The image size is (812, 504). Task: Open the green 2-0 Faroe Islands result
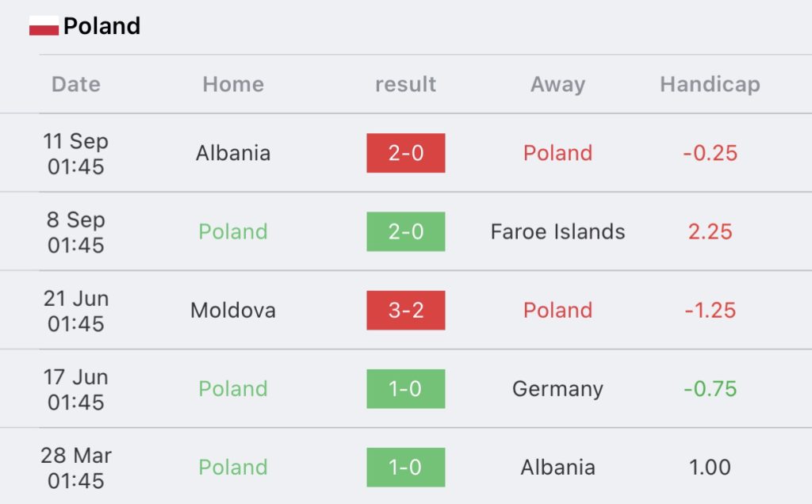pyautogui.click(x=406, y=232)
